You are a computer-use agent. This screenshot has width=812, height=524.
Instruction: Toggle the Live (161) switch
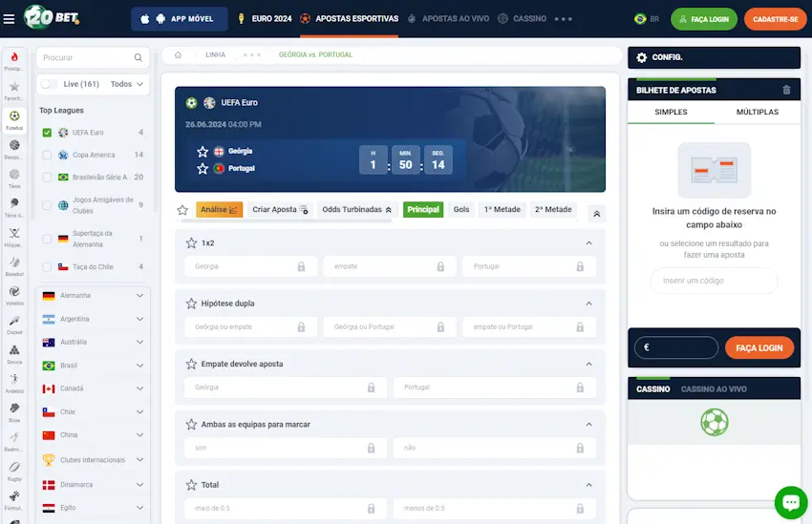(x=49, y=84)
